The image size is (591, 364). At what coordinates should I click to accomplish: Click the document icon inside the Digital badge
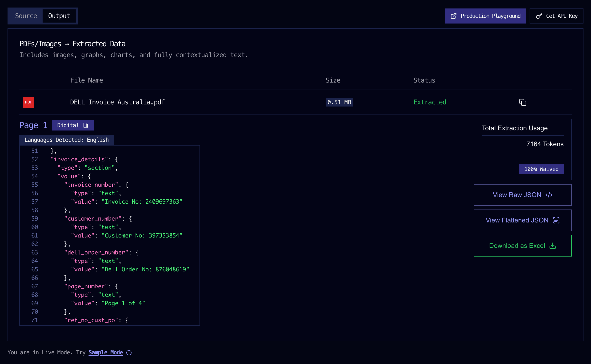click(86, 125)
